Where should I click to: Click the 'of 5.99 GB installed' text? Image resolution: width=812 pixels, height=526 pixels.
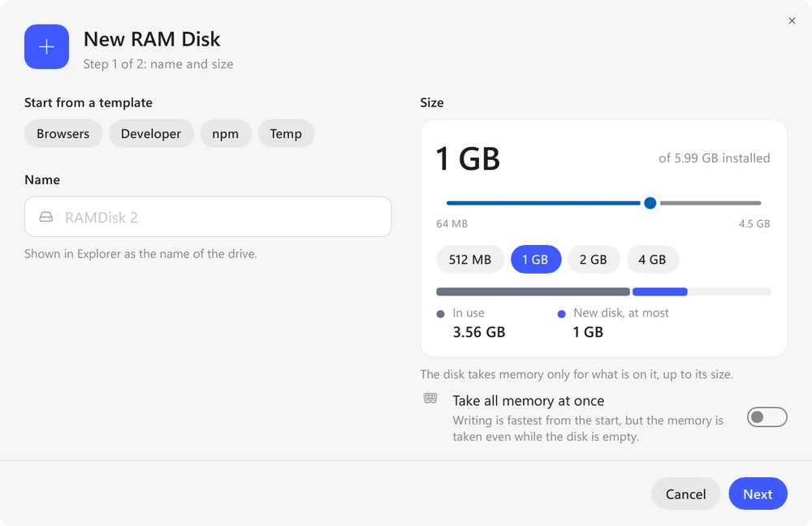click(x=715, y=158)
